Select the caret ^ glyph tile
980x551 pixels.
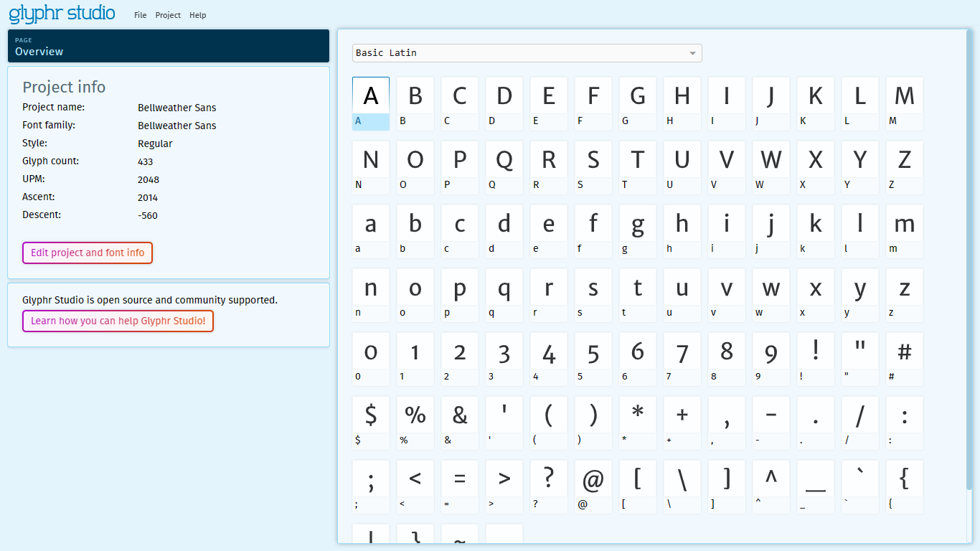tap(771, 486)
